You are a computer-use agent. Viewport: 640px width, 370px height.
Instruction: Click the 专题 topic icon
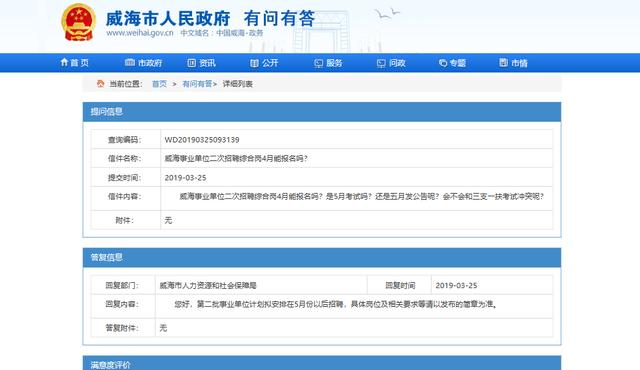click(x=443, y=63)
